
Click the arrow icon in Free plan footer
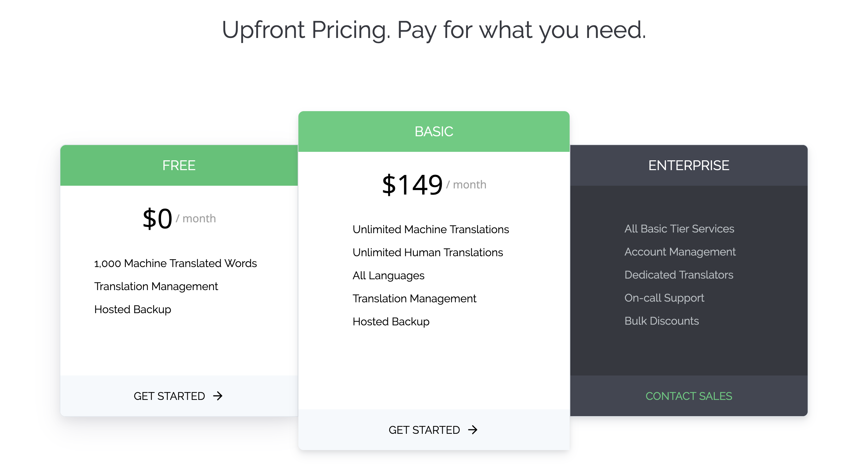pos(218,396)
